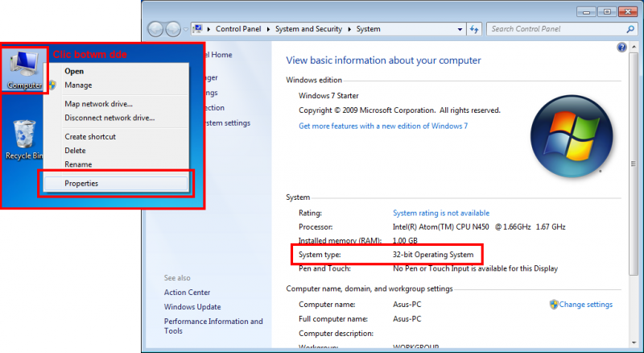Click the shield icon beside Change settings

click(554, 305)
